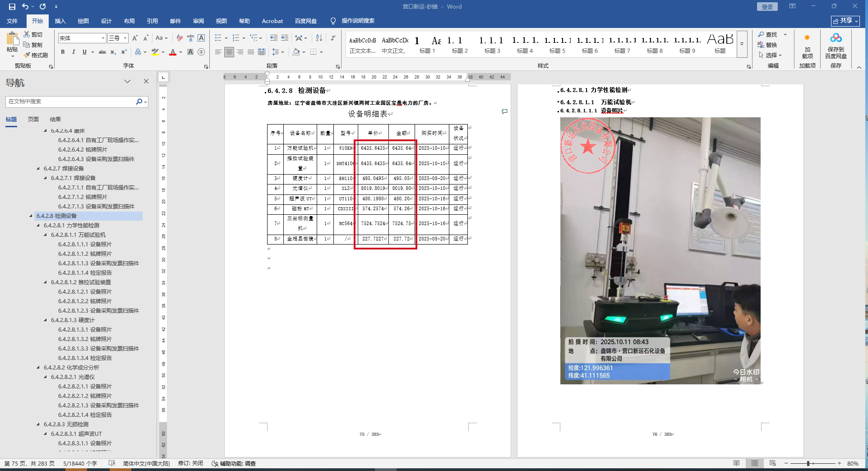Screen dimensions: 868x471
Task: Open the Change Case (Aa) dropdown
Action: pyautogui.click(x=162, y=38)
